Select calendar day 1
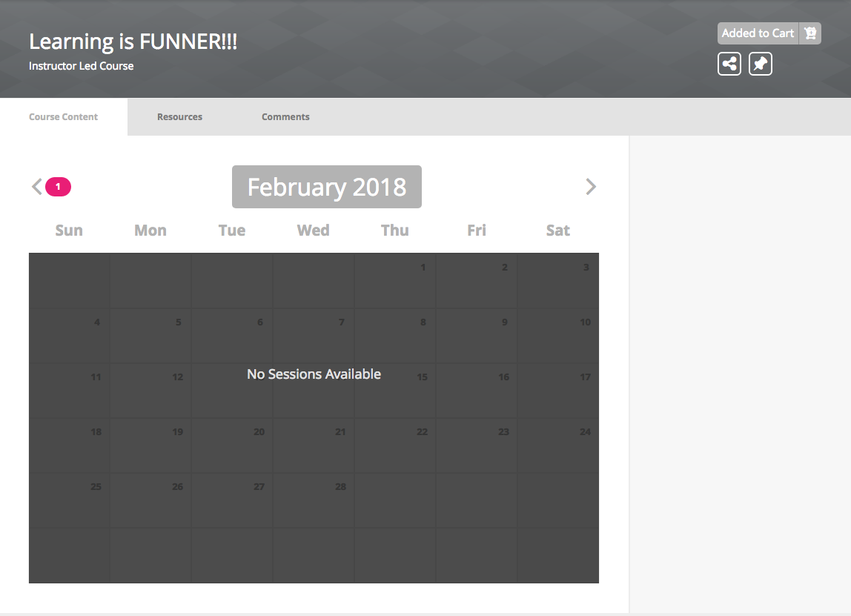This screenshot has height=616, width=851. click(395, 281)
